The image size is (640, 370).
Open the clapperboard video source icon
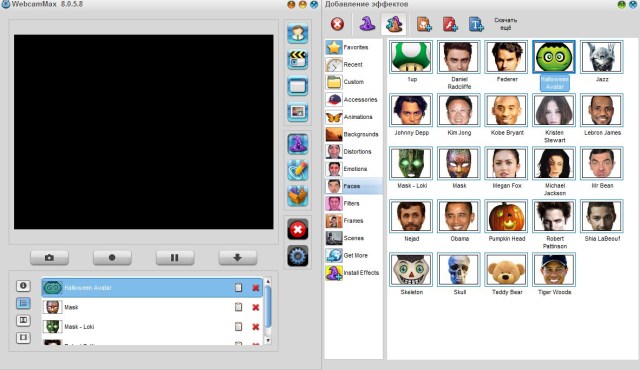[x=298, y=59]
